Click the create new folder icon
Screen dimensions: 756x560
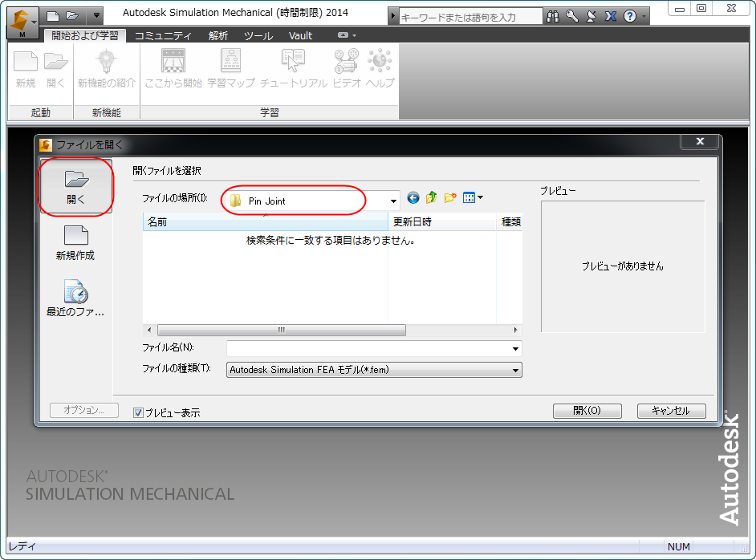[x=450, y=197]
